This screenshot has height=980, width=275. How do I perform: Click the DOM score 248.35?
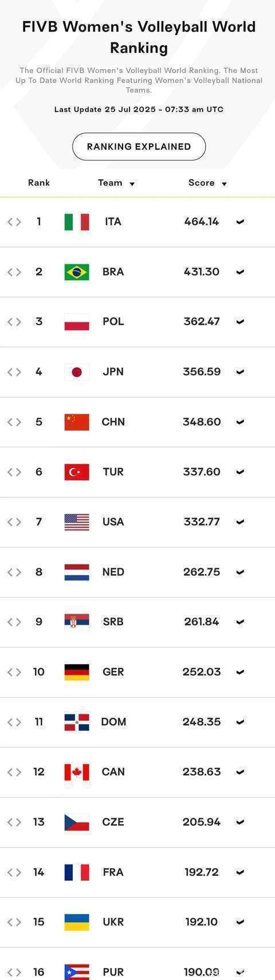point(202,722)
